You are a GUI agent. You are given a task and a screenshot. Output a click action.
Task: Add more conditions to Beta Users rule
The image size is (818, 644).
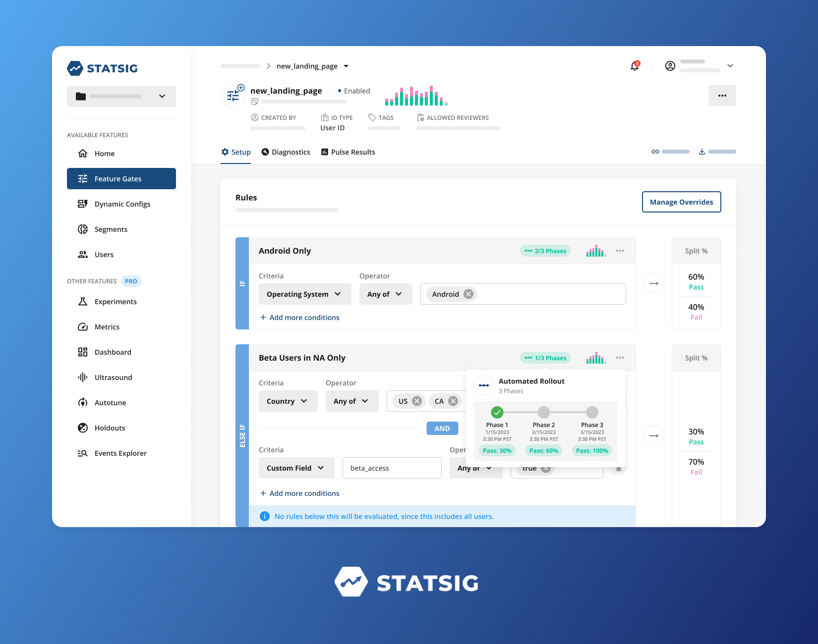pyautogui.click(x=299, y=493)
